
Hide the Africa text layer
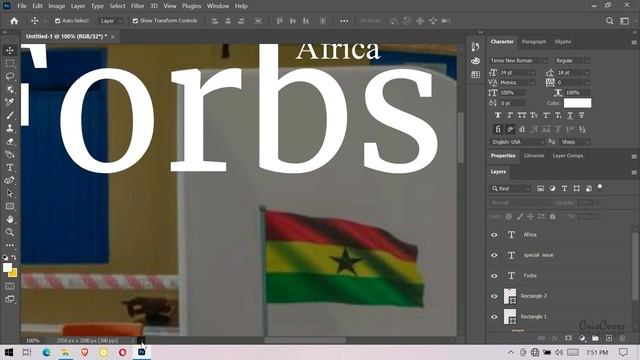pos(494,235)
